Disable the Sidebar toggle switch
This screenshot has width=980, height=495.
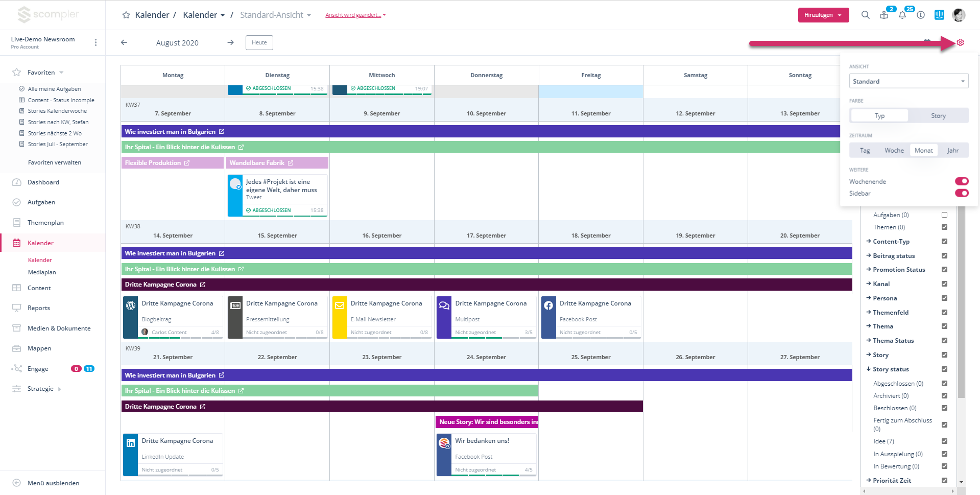click(x=961, y=193)
